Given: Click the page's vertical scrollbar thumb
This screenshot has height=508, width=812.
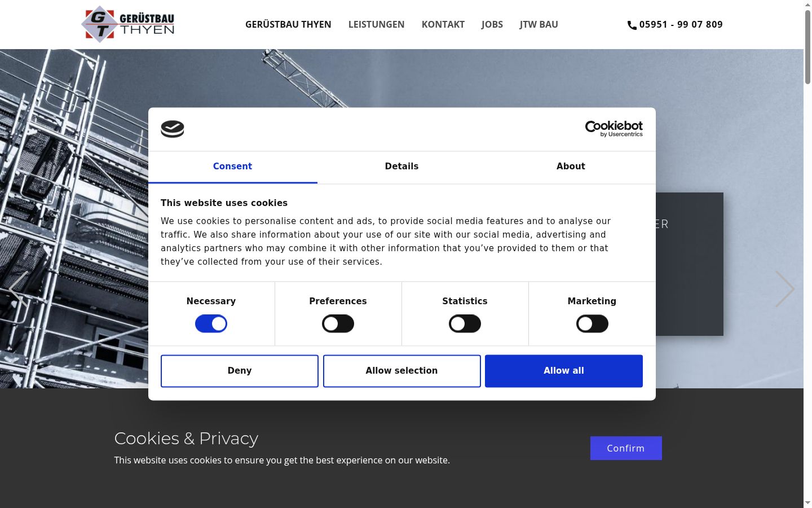Looking at the screenshot, I should click(x=807, y=47).
